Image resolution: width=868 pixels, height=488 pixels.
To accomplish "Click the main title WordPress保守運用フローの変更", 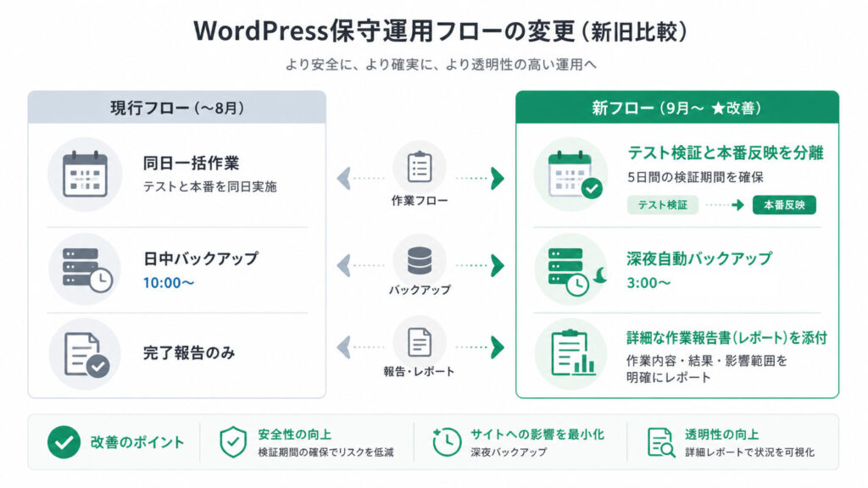I will point(441,31).
